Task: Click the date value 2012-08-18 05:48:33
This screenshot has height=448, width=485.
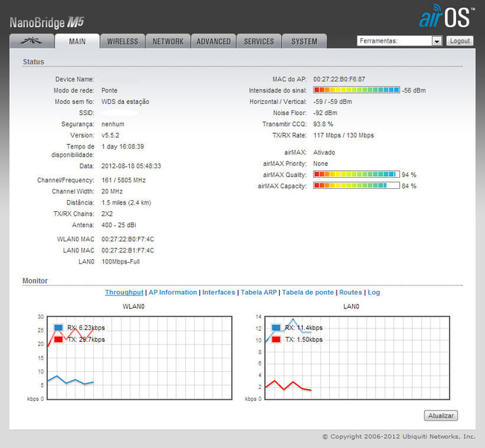Action: [131, 166]
